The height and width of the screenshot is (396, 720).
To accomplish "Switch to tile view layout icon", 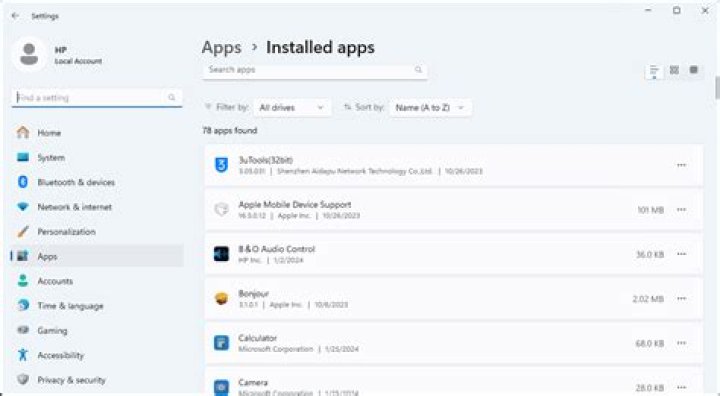I will (x=694, y=70).
